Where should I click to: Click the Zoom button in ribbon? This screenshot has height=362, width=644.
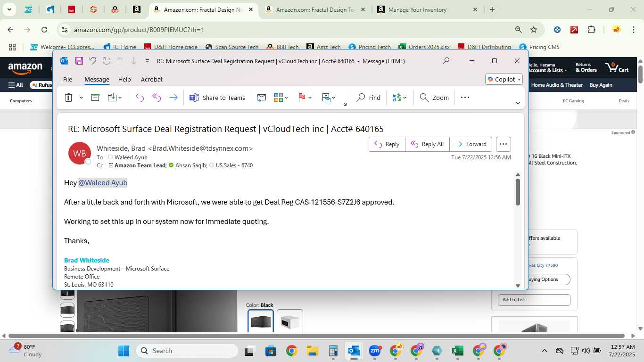pyautogui.click(x=434, y=98)
